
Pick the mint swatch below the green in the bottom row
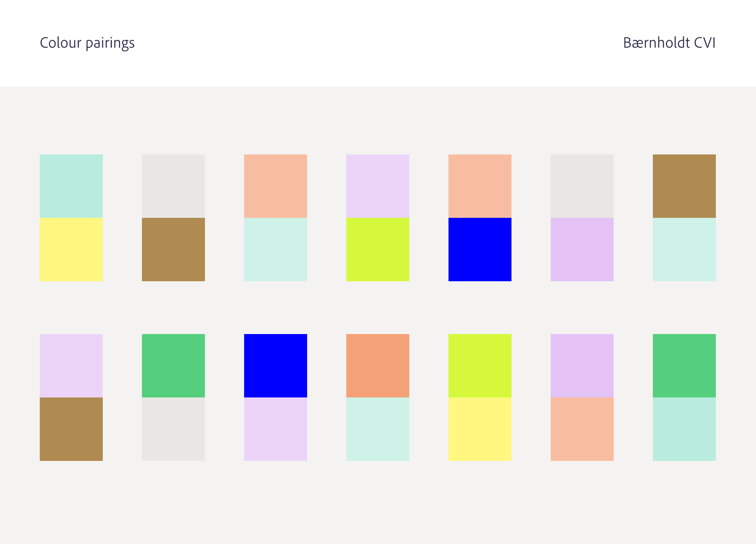[x=684, y=429]
